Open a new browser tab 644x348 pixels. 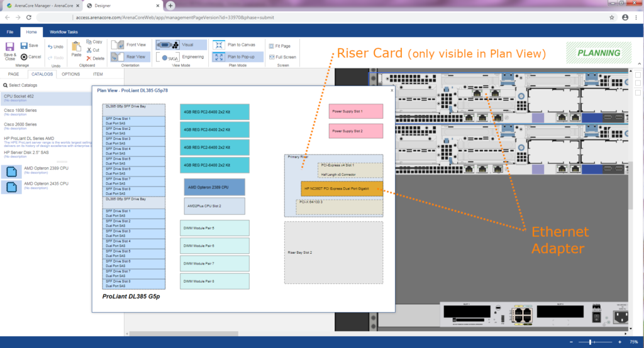coord(170,5)
